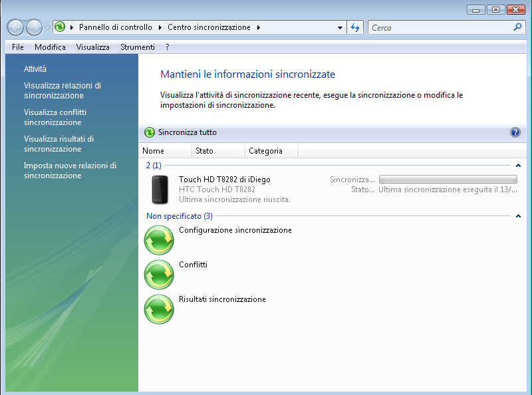Open the address bar history dropdown arrow

[340, 27]
